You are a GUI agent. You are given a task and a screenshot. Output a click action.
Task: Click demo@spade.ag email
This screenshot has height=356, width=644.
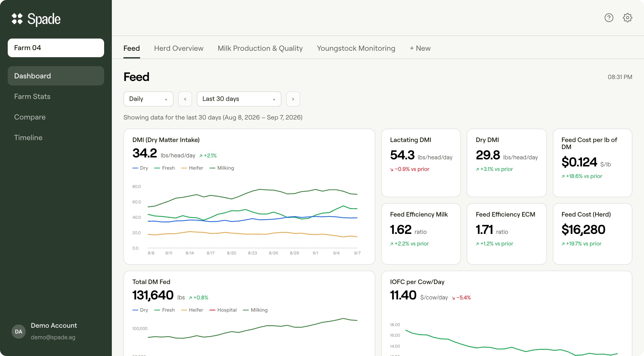[53, 337]
